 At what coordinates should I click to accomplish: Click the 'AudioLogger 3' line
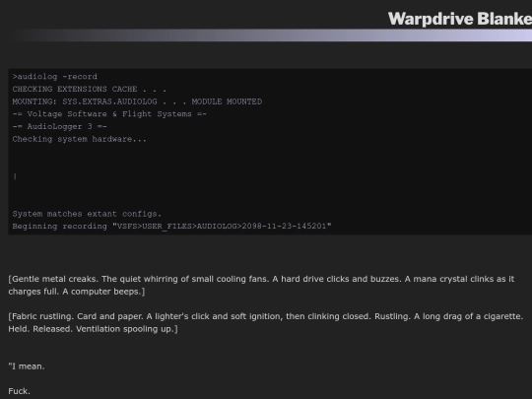coord(59,126)
